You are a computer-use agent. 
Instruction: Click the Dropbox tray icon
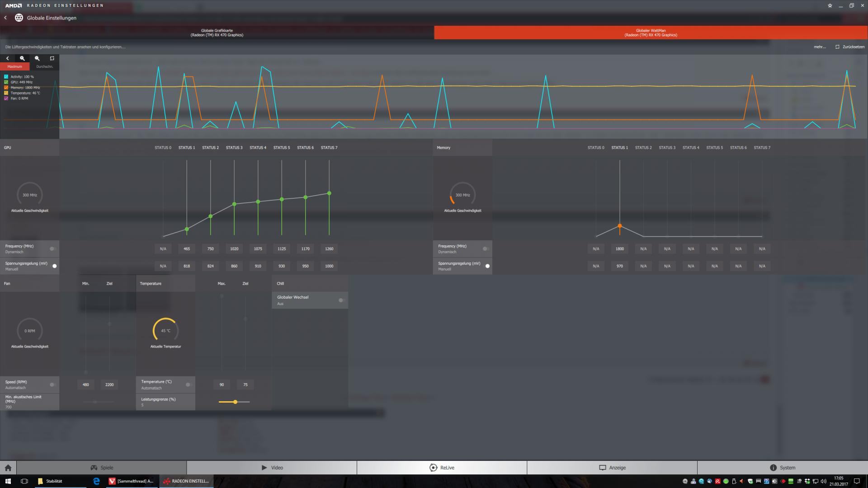click(x=807, y=481)
